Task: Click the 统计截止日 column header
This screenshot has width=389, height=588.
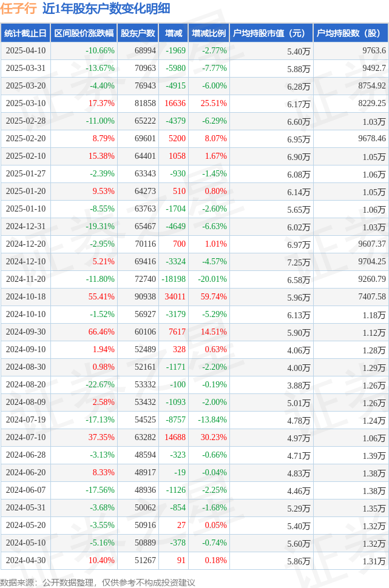Action: (25, 33)
